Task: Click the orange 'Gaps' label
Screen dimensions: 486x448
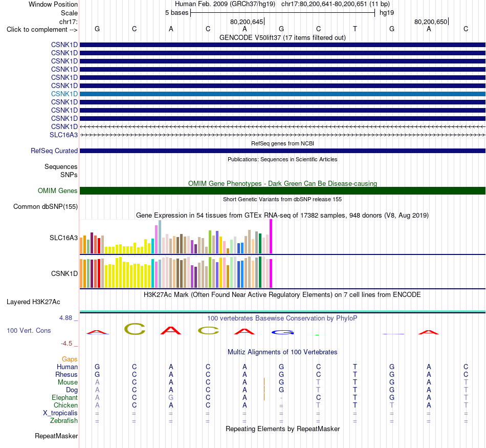Action: pyautogui.click(x=70, y=359)
